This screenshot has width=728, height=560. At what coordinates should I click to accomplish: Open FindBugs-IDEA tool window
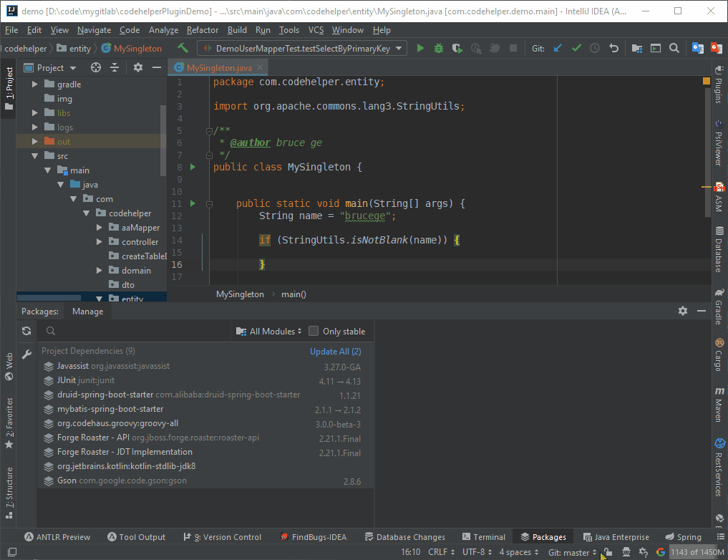pos(314,537)
